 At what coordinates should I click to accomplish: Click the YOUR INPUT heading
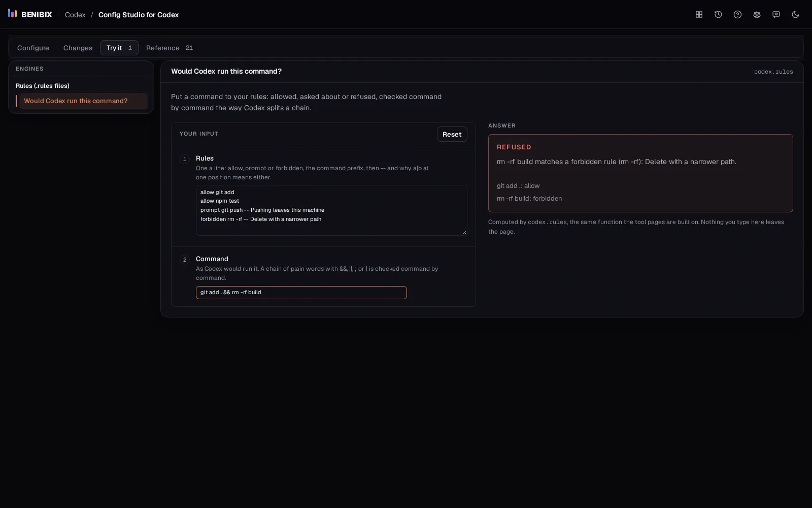[198, 134]
